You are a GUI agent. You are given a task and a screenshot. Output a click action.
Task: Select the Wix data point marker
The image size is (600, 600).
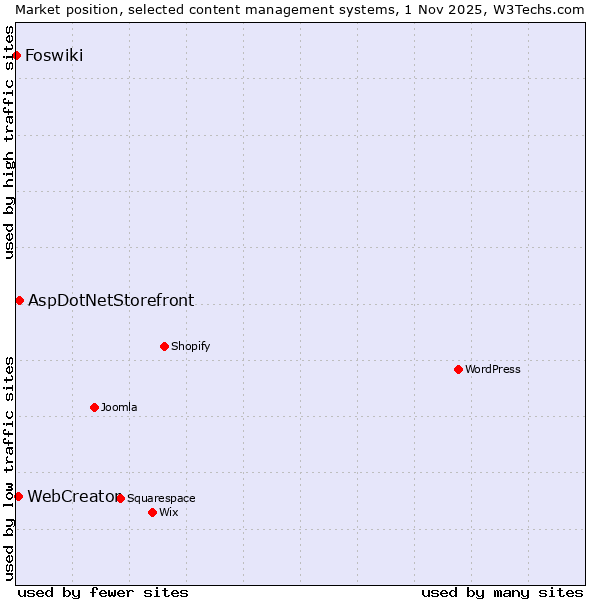(x=152, y=512)
